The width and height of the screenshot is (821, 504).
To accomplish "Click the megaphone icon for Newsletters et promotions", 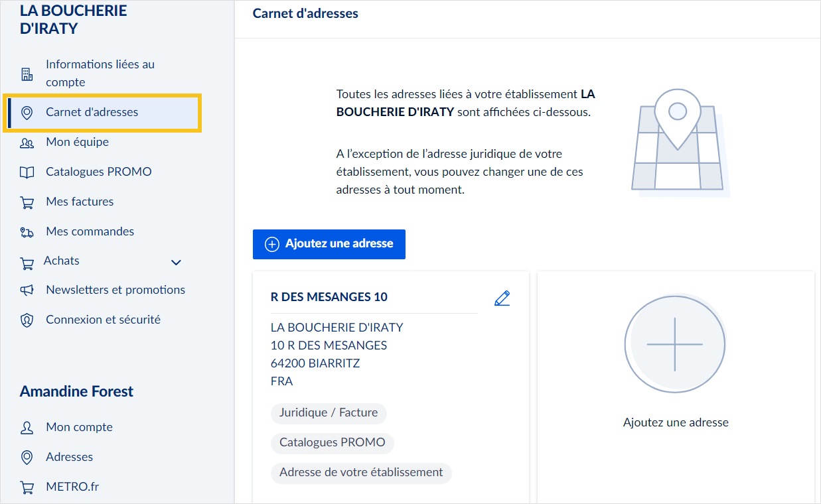I will coord(27,290).
